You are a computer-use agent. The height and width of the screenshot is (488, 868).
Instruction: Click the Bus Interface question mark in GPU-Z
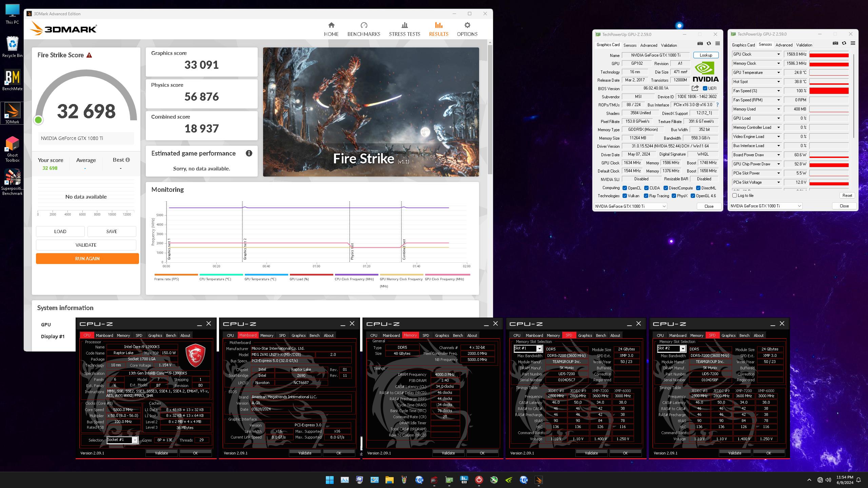point(717,105)
